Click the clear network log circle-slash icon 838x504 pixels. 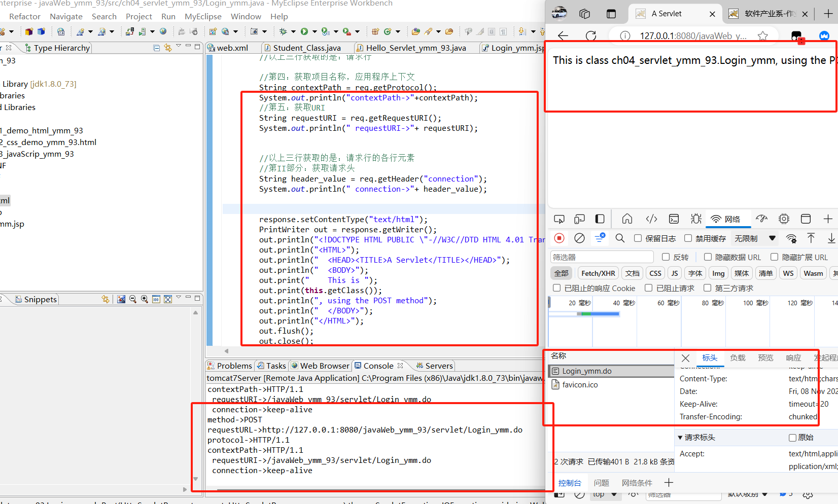[x=579, y=238]
